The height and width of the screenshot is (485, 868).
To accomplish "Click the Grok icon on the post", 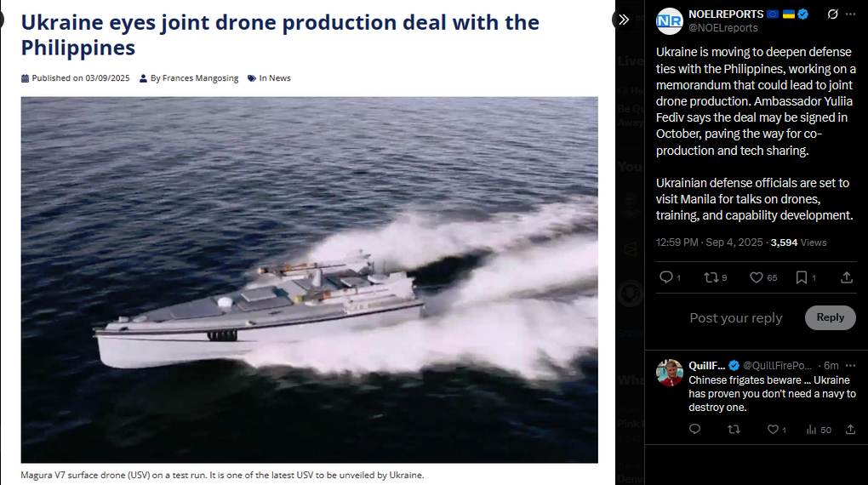I will [x=832, y=14].
